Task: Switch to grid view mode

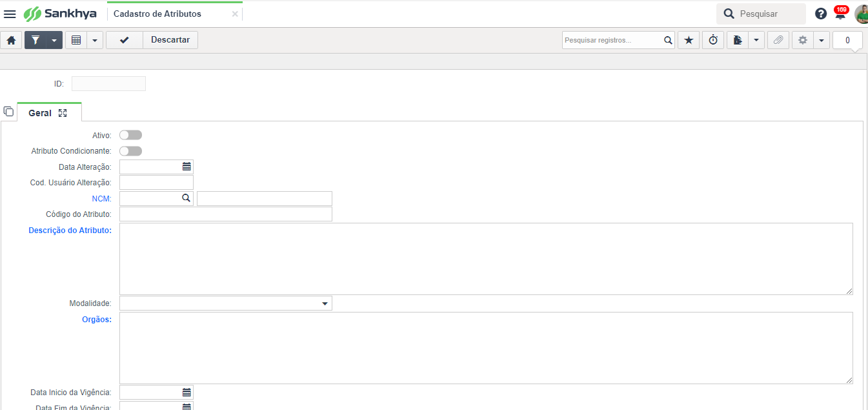Action: pyautogui.click(x=76, y=40)
